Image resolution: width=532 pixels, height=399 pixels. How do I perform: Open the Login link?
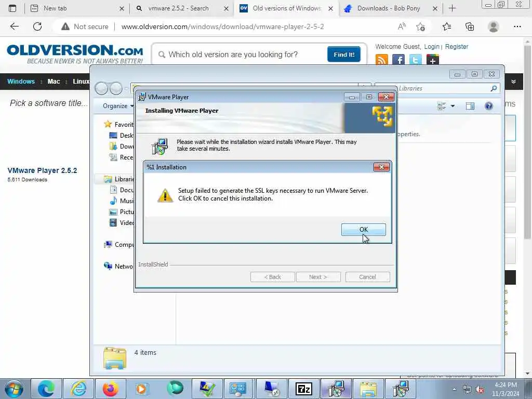click(x=432, y=46)
